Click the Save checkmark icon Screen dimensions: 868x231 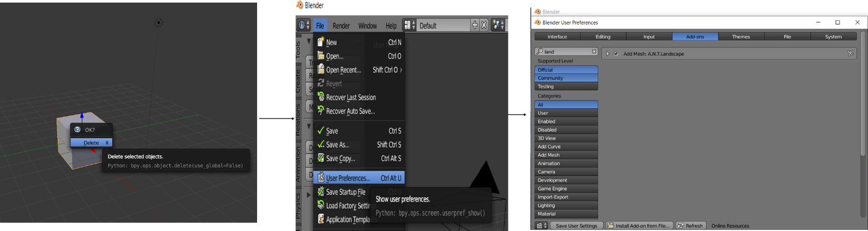321,130
